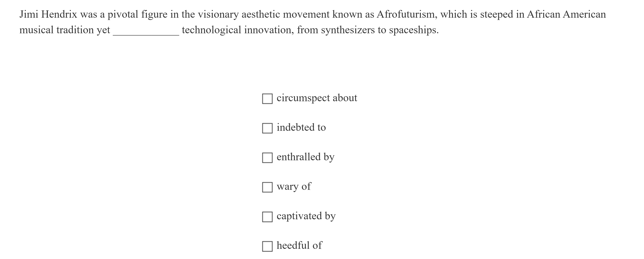Check the 'captivated by' checkbox

click(x=267, y=217)
